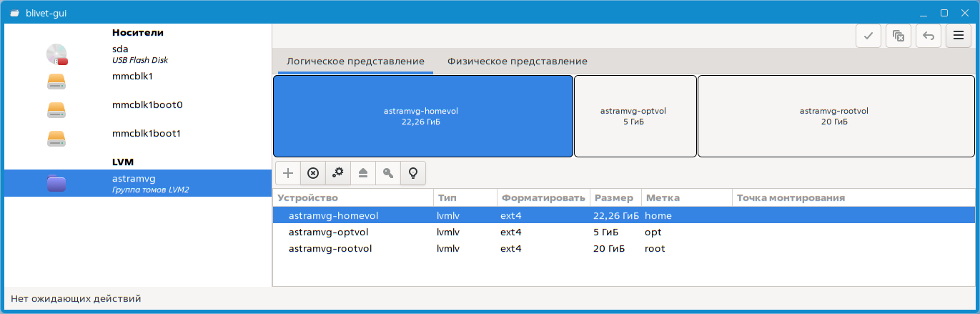Select astramvg LVM2 volume group
The height and width of the screenshot is (314, 980).
coord(136,183)
